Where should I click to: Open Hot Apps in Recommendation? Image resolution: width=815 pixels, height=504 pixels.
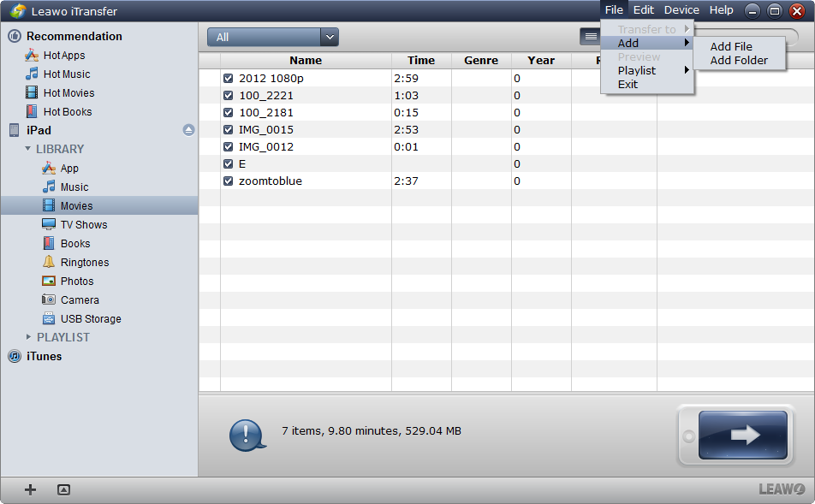pyautogui.click(x=63, y=55)
